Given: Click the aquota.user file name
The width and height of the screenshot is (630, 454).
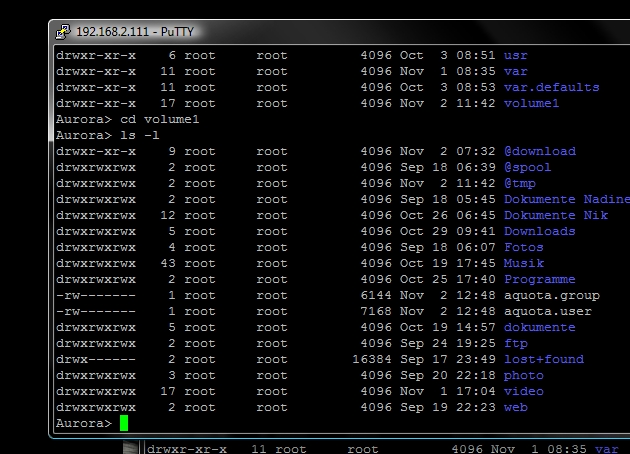Looking at the screenshot, I should pyautogui.click(x=548, y=311).
